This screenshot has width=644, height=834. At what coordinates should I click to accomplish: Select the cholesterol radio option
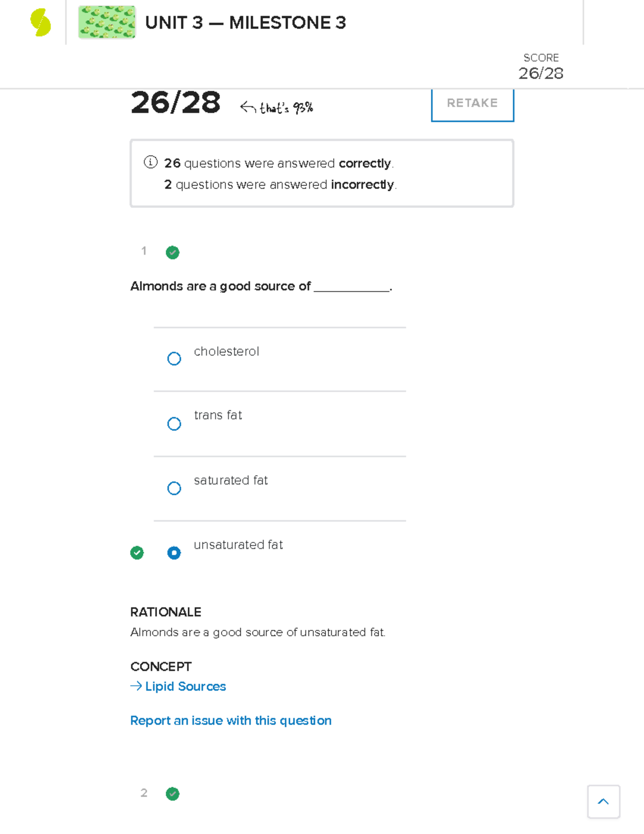coord(174,359)
